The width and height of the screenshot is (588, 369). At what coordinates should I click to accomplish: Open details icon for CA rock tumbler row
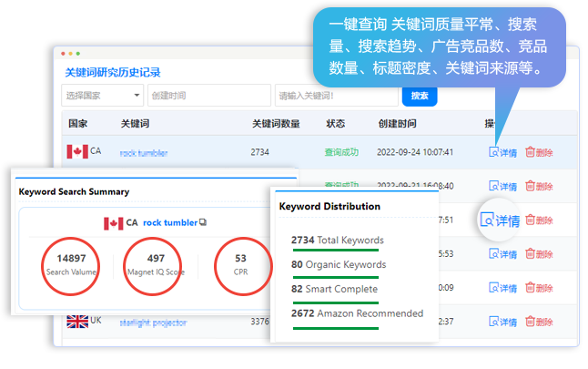pyautogui.click(x=494, y=152)
